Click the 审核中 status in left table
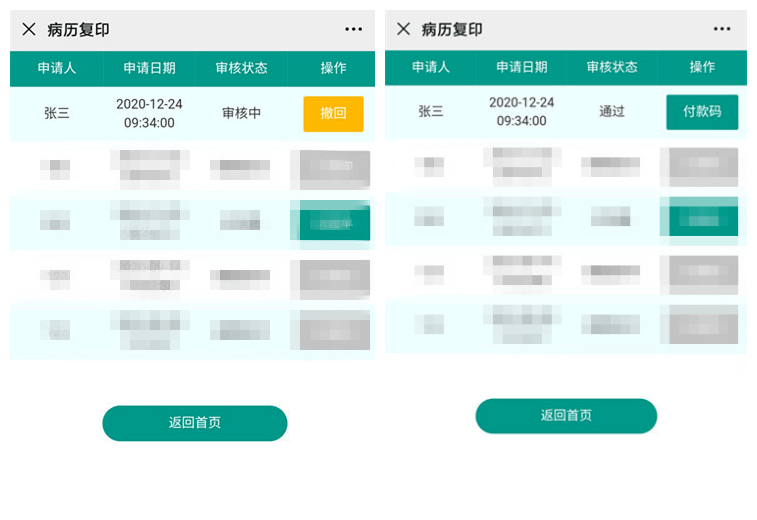 tap(241, 113)
